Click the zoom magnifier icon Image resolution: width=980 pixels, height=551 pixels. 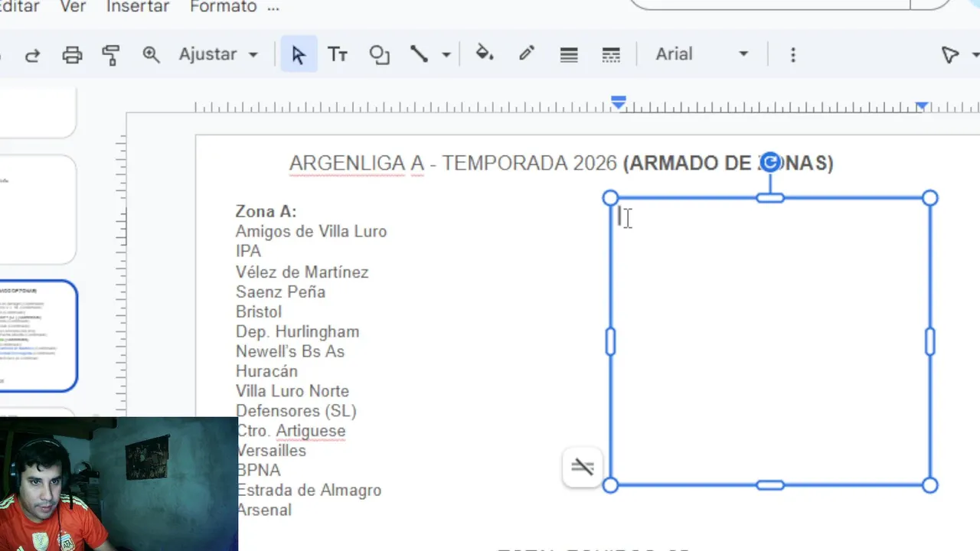coord(151,54)
